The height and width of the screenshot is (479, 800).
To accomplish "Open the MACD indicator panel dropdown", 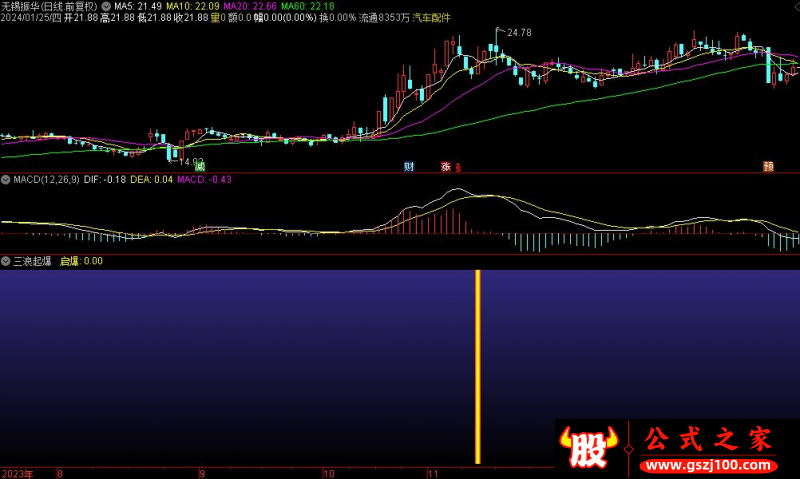I will (6, 180).
